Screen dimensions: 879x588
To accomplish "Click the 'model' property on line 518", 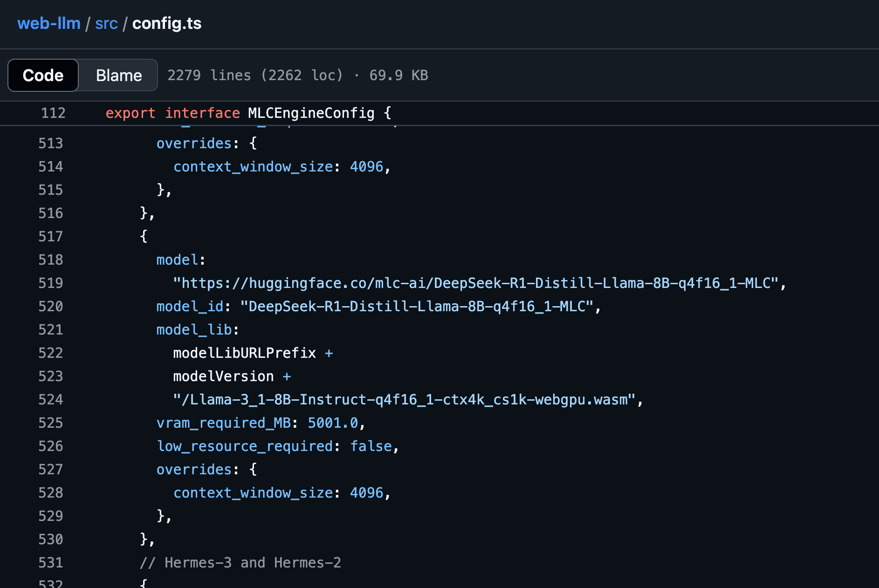I will pyautogui.click(x=177, y=260).
